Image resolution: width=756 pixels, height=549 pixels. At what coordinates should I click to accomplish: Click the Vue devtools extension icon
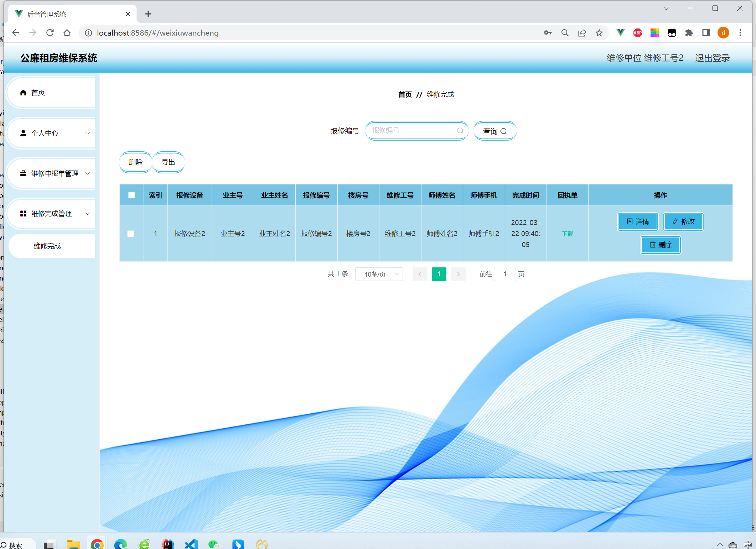coord(620,33)
